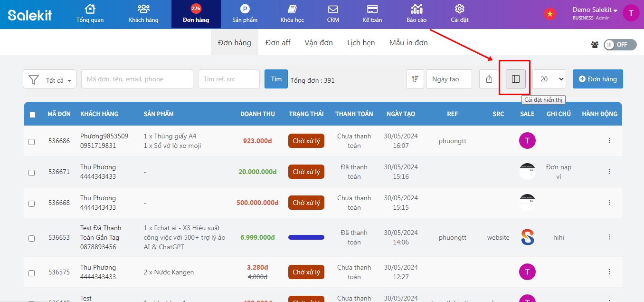The height and width of the screenshot is (302, 644).
Task: Expand Demo Salekit account menu
Action: [x=595, y=10]
